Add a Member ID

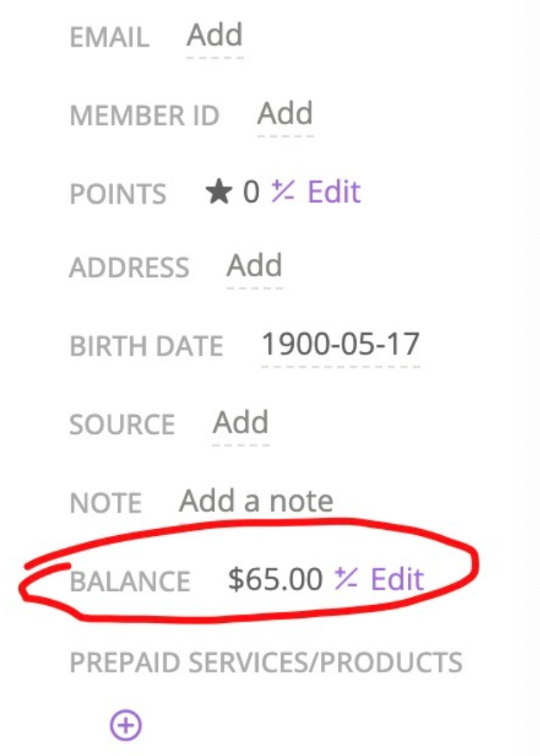[x=285, y=113]
